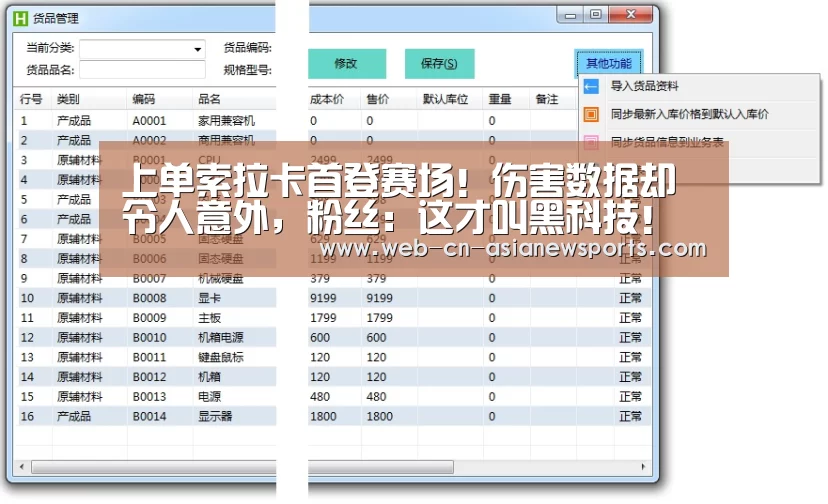Select the cost cell 1799 for 主板
This screenshot has width=828, height=504.
(323, 318)
